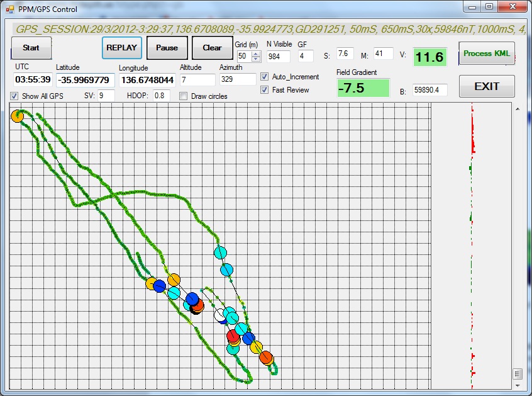Click the UTC time field
Viewport: 532px width, 396px height.
(x=33, y=79)
